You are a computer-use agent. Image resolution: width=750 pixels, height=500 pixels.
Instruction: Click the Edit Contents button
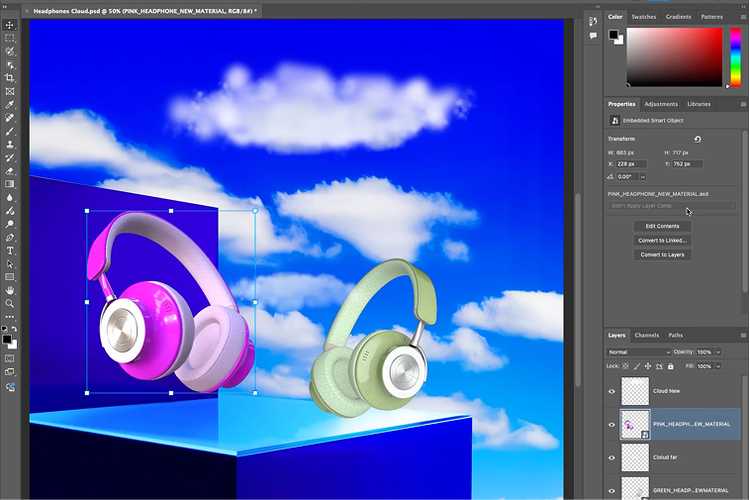click(x=661, y=226)
